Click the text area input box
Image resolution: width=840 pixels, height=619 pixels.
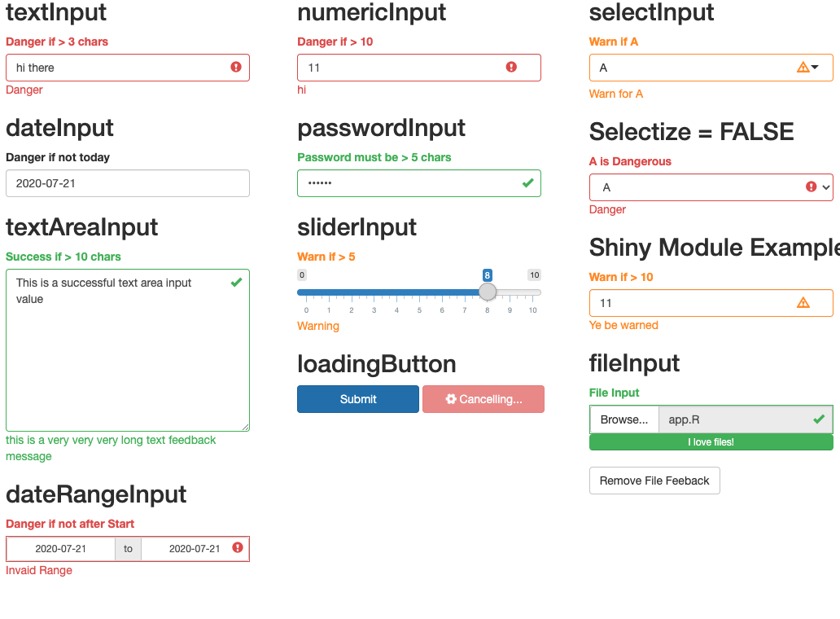click(x=128, y=350)
